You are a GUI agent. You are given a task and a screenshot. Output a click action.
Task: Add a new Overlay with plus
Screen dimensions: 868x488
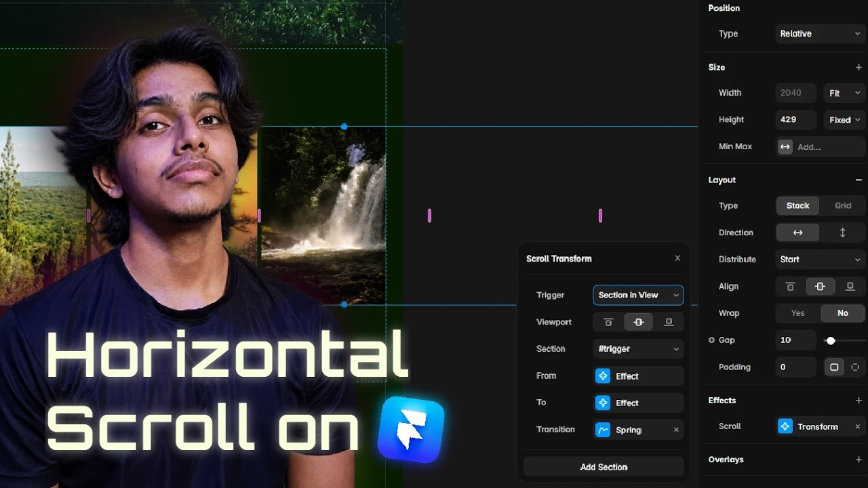(x=859, y=460)
